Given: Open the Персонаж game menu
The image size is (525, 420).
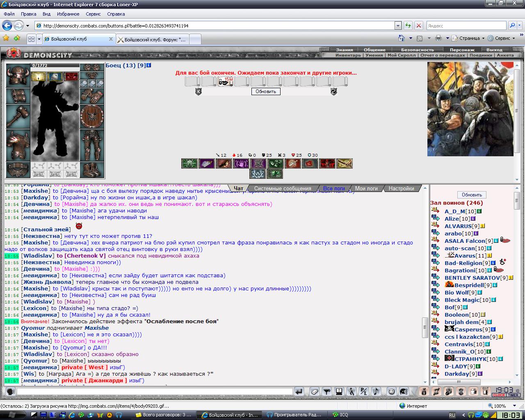Looking at the screenshot, I should [462, 50].
